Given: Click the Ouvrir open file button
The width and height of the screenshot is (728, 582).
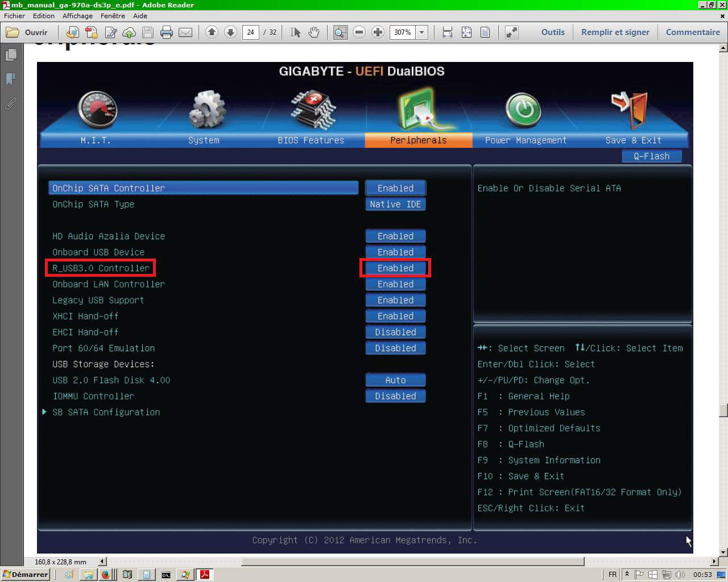Looking at the screenshot, I should (x=27, y=32).
